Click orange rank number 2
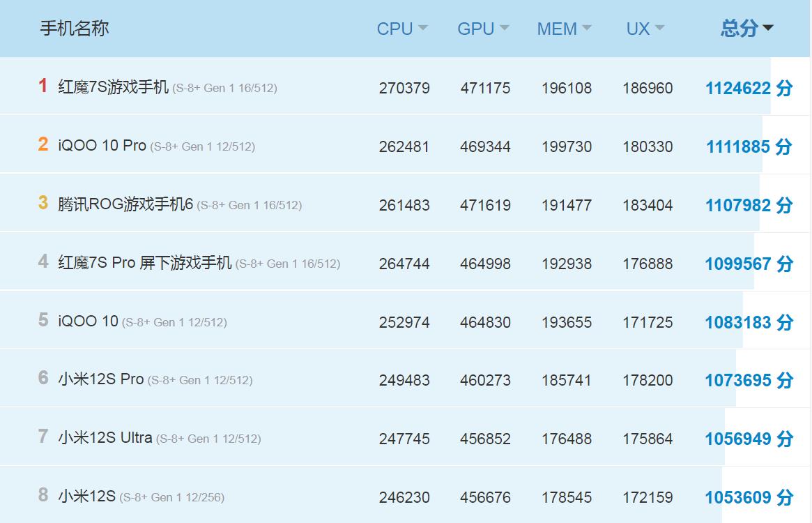 (43, 144)
